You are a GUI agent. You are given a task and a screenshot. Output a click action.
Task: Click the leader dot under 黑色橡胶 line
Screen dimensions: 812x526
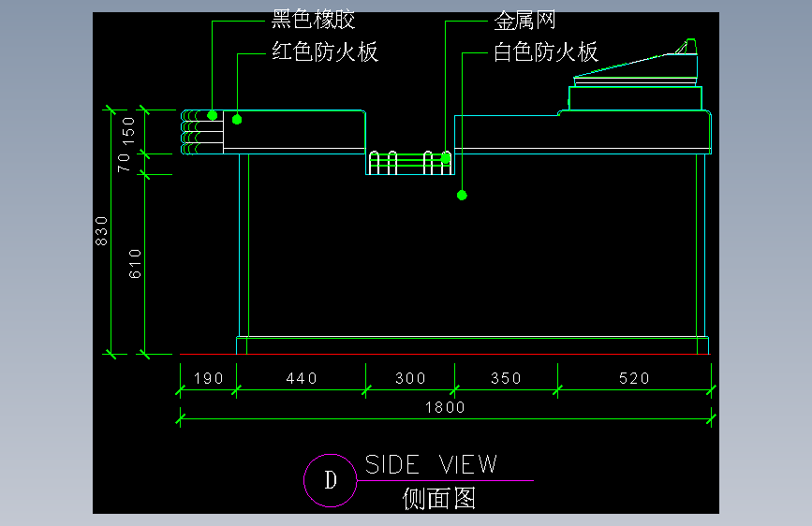pyautogui.click(x=213, y=115)
